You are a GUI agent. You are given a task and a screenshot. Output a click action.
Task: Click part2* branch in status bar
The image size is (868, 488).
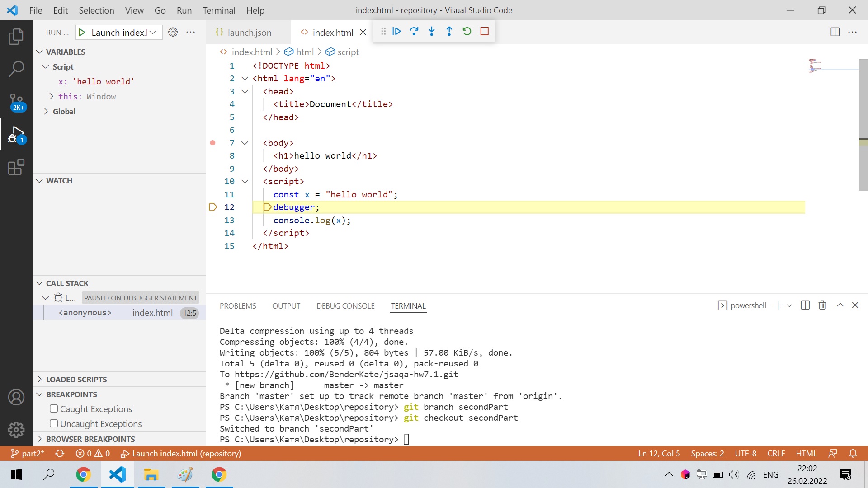click(28, 454)
